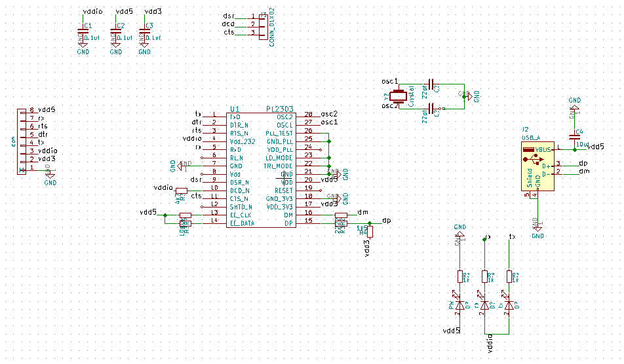Click the 1k5 resistor R4 below dp
The height and width of the screenshot is (364, 624).
pos(370,231)
